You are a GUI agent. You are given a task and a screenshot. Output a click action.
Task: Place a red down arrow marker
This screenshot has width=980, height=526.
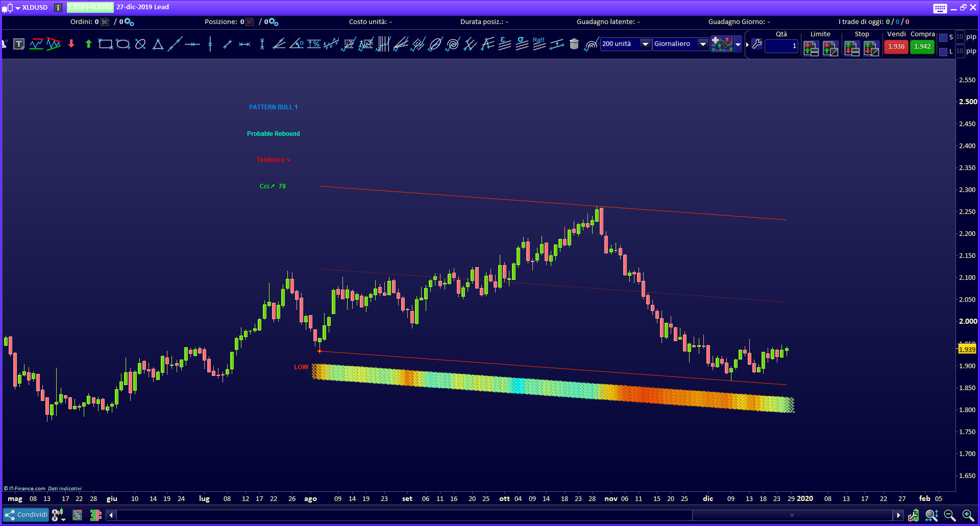pos(71,44)
